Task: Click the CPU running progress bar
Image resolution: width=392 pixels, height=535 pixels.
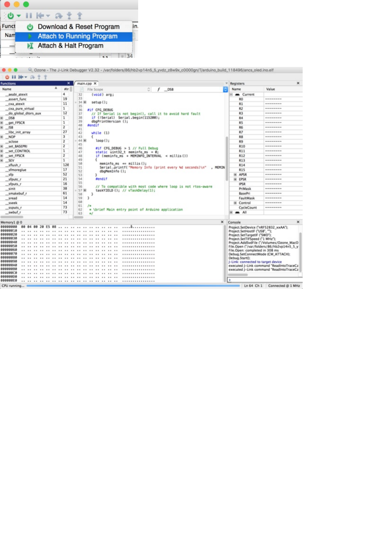Action: coord(133,286)
